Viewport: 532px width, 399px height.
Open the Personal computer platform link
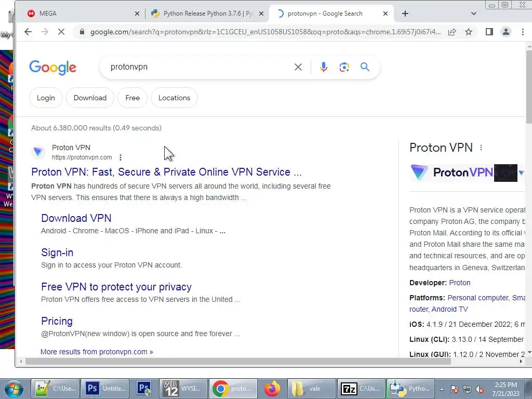click(x=478, y=298)
